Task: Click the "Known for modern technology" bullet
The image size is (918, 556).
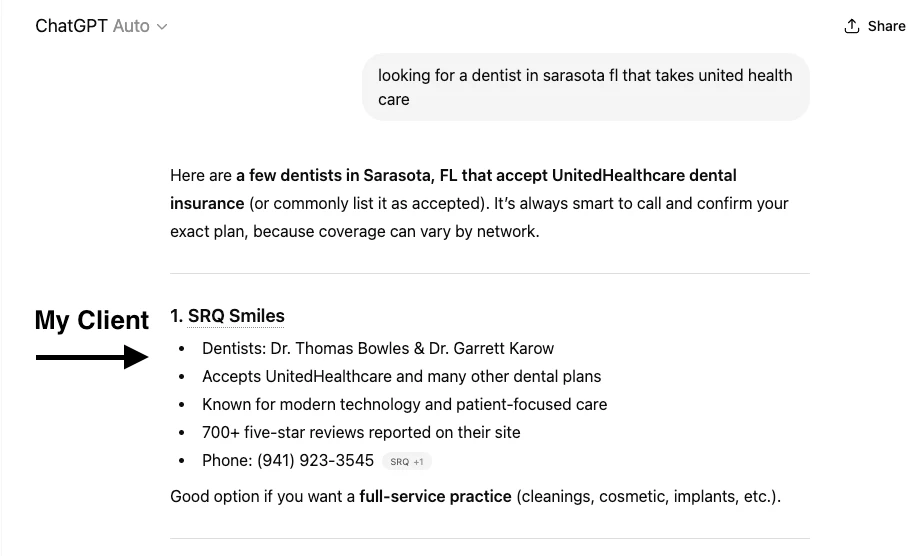Action: pos(404,404)
